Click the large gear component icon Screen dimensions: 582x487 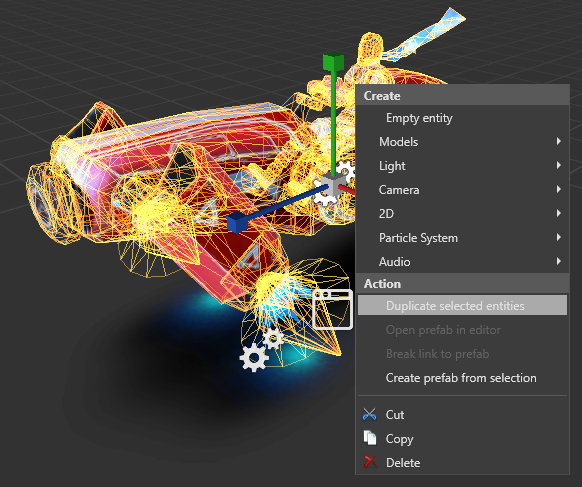[x=254, y=357]
